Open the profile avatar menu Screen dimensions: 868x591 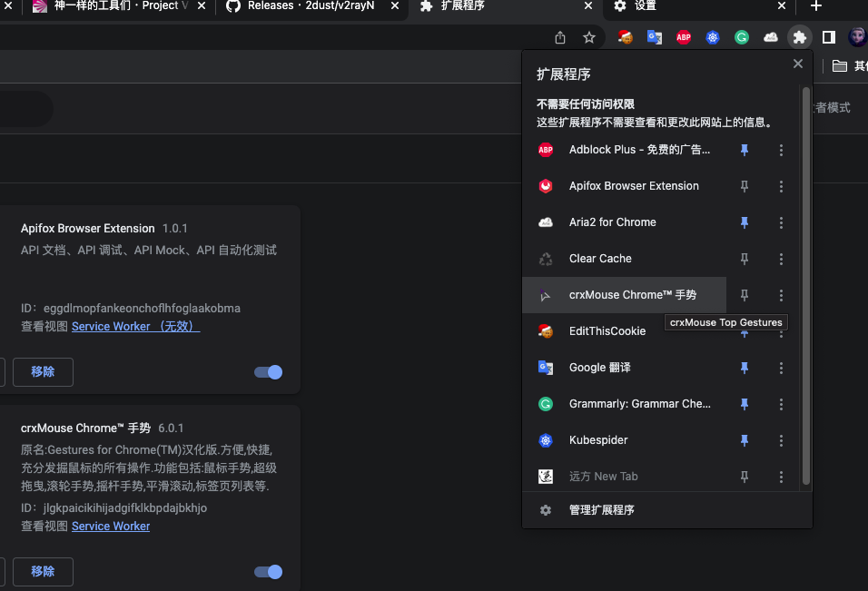[857, 37]
